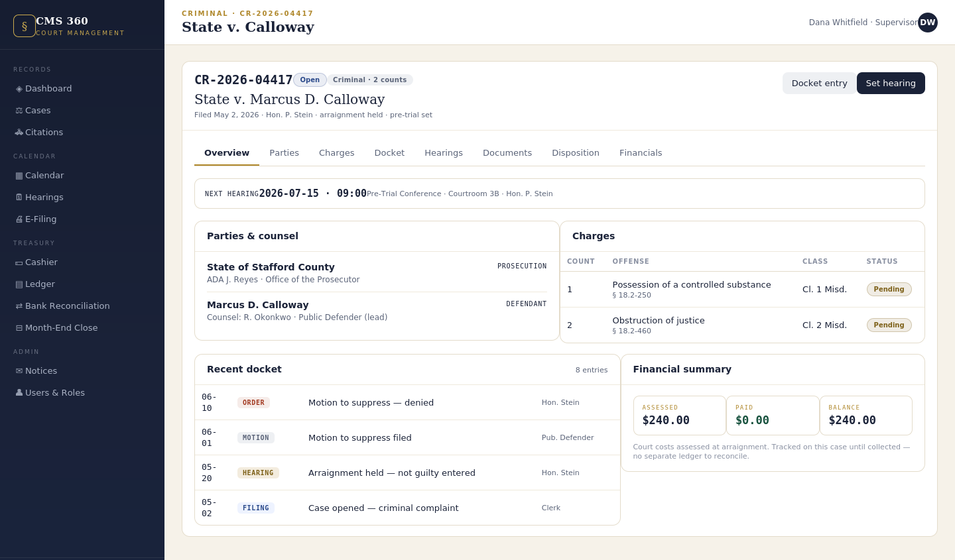Click the Users & Roles person icon
This screenshot has height=560, width=955.
19,393
